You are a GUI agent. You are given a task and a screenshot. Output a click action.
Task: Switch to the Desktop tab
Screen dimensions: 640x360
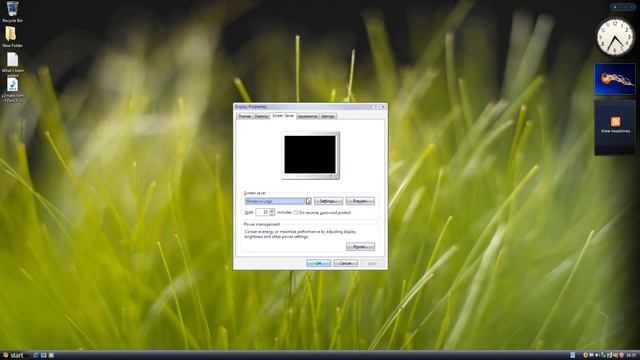(261, 116)
